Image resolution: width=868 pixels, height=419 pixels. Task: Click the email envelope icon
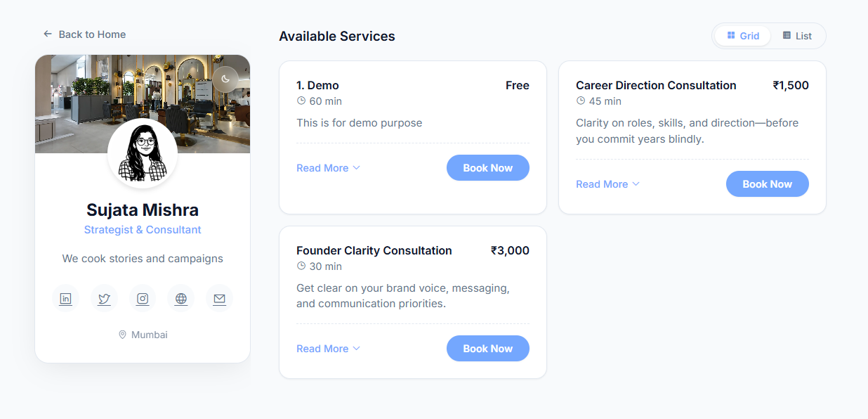click(220, 299)
